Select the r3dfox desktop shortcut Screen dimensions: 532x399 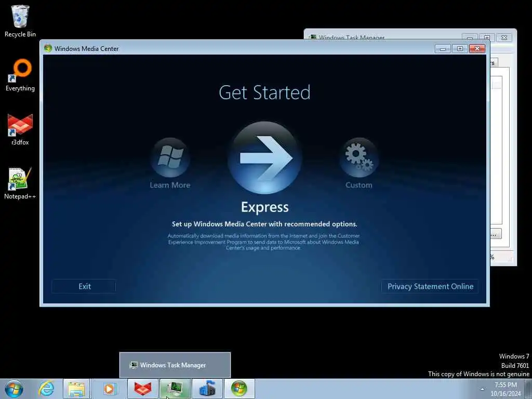pyautogui.click(x=20, y=129)
